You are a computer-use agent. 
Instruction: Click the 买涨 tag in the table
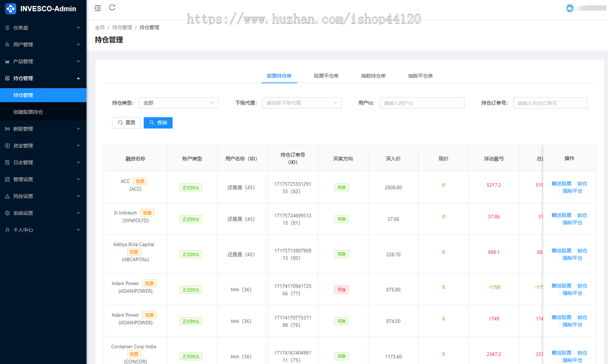[341, 290]
